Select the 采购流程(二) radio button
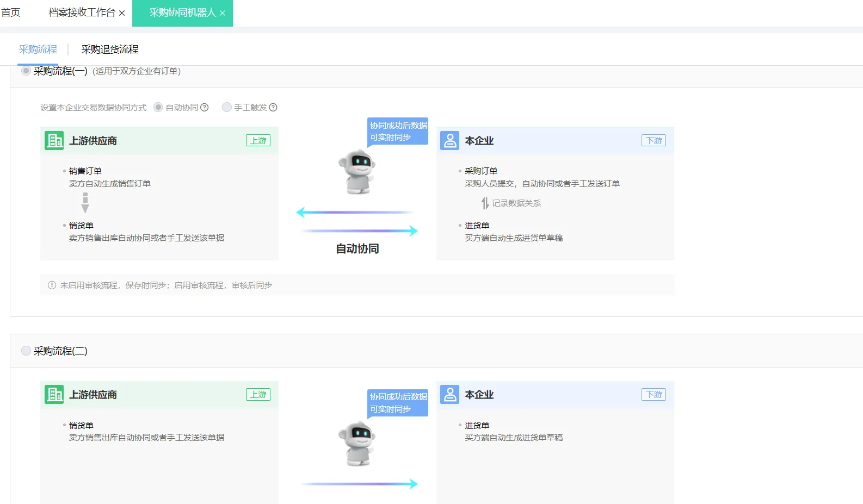This screenshot has height=504, width=863. (26, 351)
